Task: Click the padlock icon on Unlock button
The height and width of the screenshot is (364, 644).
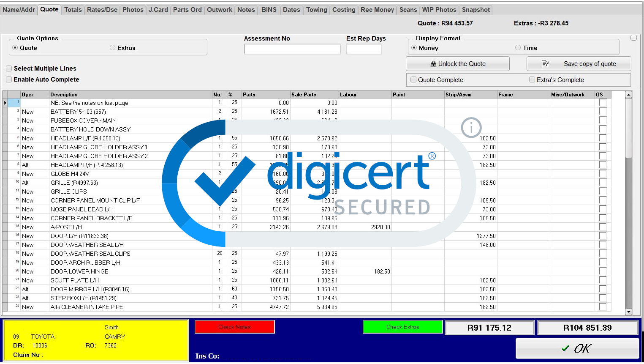Action: 433,64
